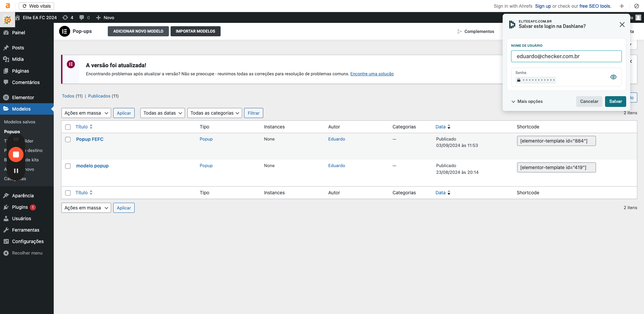The height and width of the screenshot is (314, 644).
Task: Click the Configurações sliders icon
Action: point(6,241)
